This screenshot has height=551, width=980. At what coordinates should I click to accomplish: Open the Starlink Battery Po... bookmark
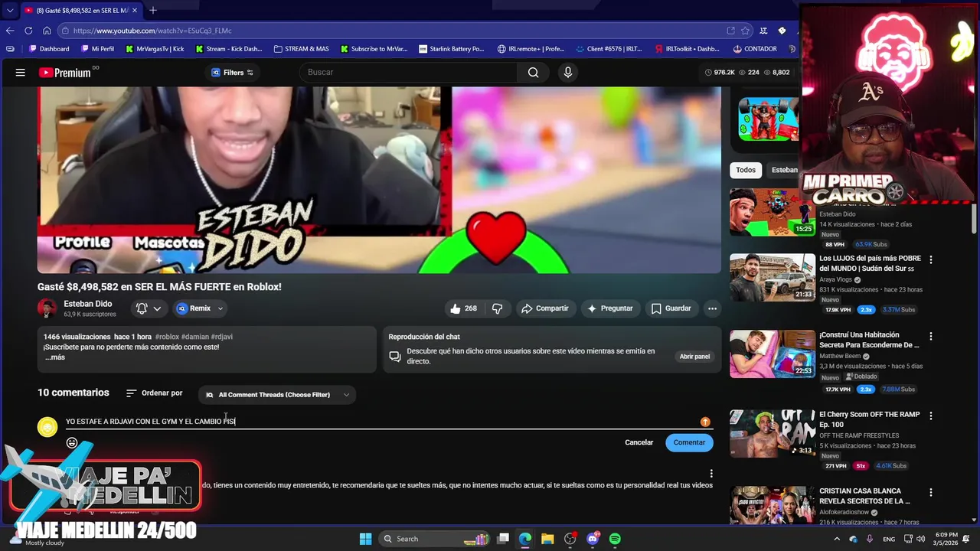point(452,49)
